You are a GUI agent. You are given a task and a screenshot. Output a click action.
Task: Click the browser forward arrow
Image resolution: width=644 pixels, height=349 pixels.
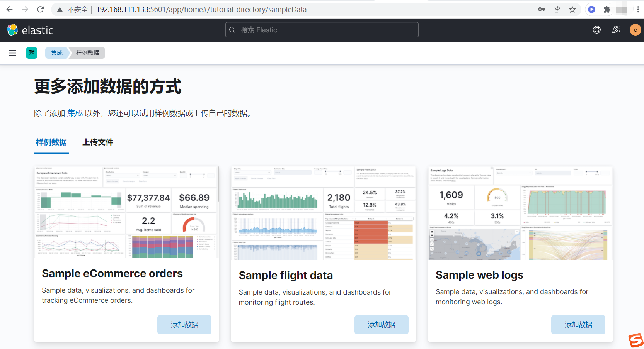click(25, 9)
